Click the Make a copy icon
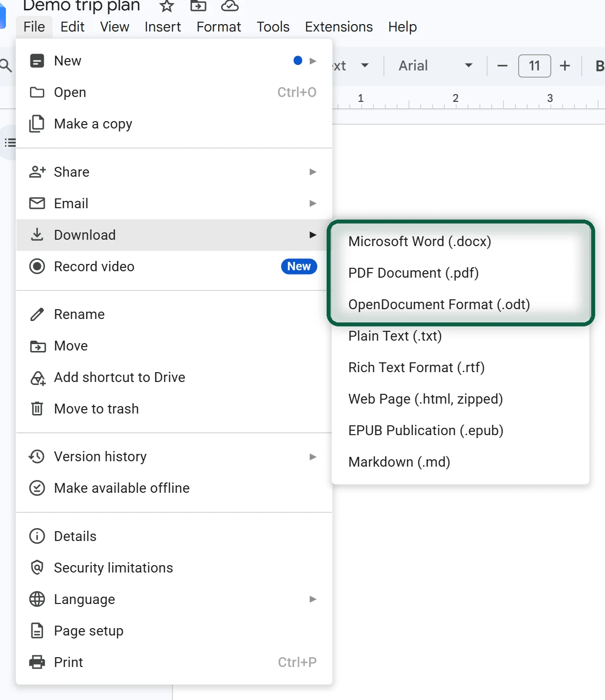The height and width of the screenshot is (700, 605). point(37,124)
